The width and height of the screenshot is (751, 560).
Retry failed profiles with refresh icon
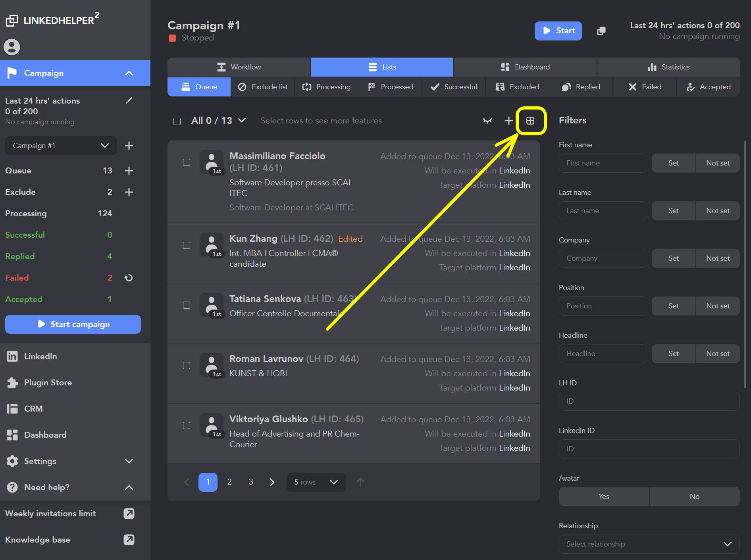(129, 278)
